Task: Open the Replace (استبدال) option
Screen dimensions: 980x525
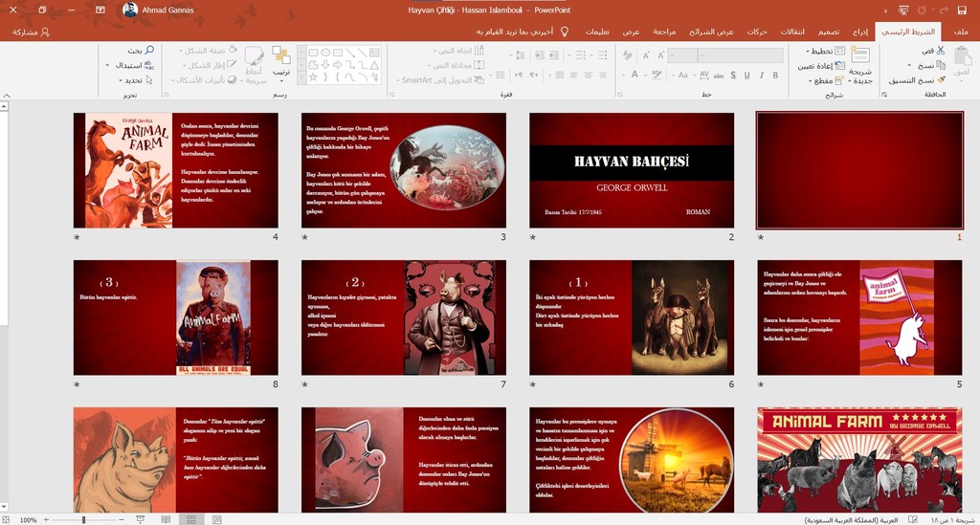Action: tap(130, 65)
